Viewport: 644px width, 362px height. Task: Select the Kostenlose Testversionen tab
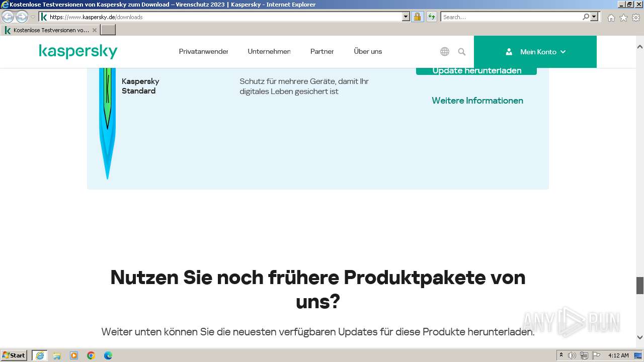[50, 30]
